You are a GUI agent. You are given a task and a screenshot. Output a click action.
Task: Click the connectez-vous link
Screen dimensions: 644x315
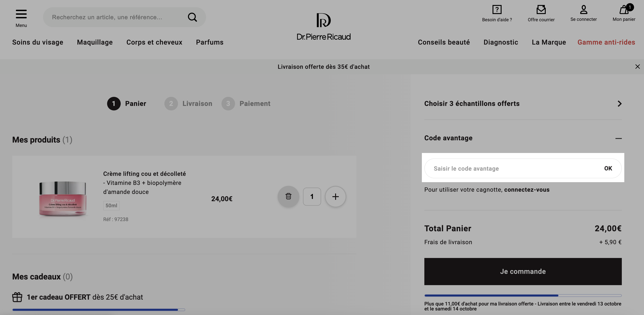point(527,190)
